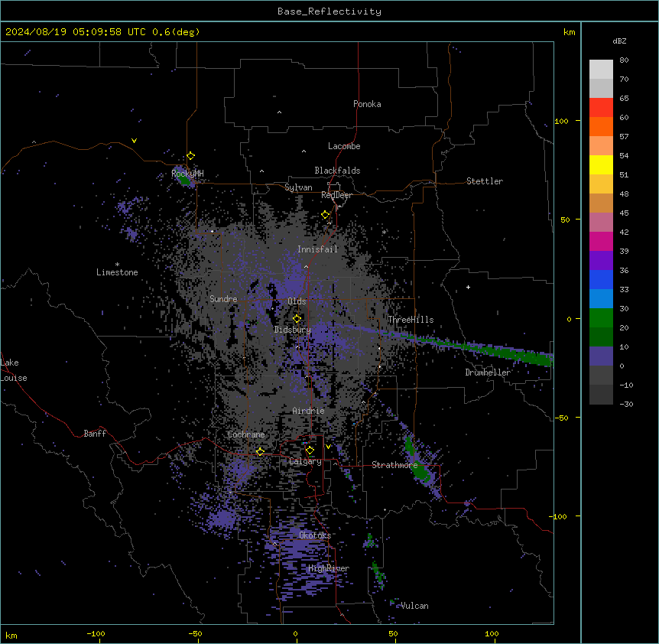Viewport: 659px width, 644px height.
Task: Click the Olds town label
Action: [x=297, y=301]
